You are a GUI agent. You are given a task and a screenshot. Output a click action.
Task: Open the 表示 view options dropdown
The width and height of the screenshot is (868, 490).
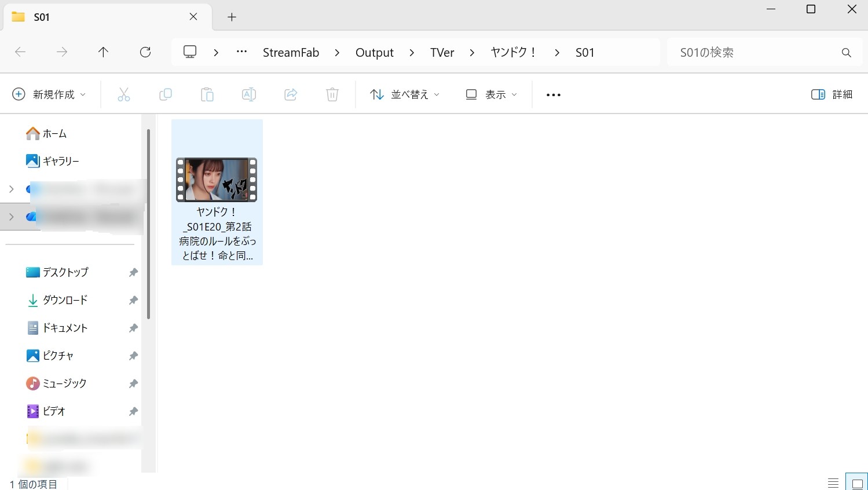coord(490,94)
